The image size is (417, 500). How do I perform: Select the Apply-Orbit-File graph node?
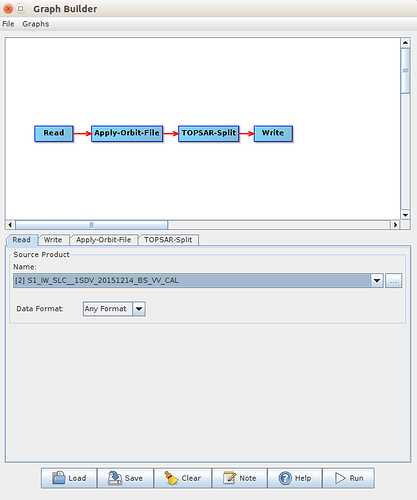click(x=127, y=133)
